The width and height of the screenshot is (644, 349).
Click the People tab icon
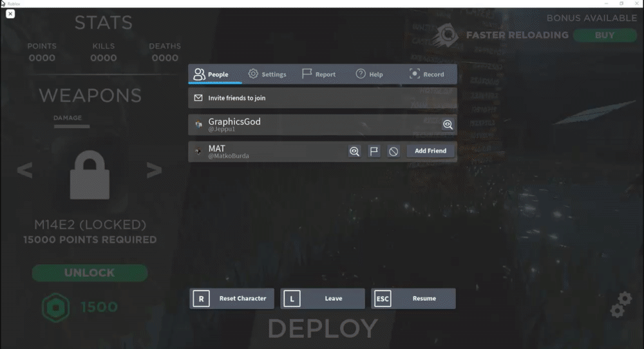[x=199, y=74]
